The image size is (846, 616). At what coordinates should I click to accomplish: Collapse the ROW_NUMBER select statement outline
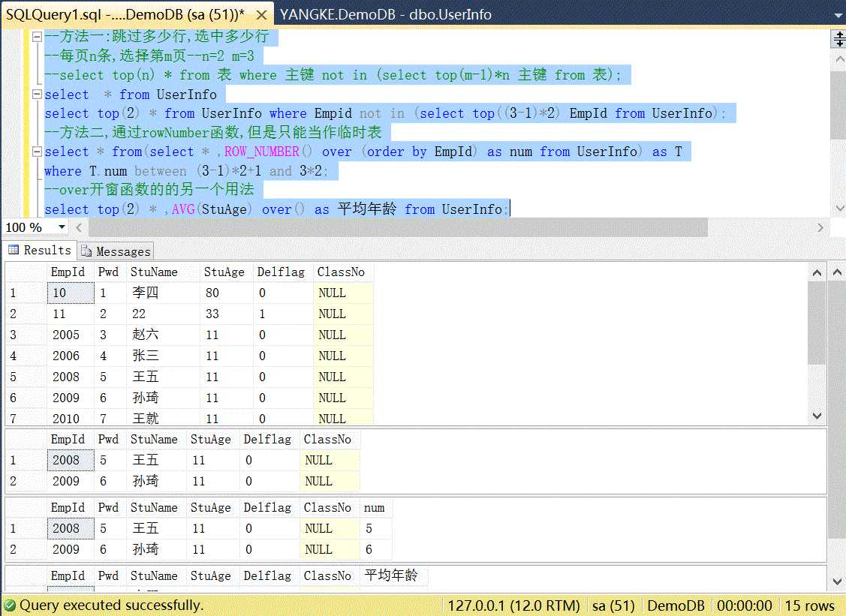coord(38,152)
